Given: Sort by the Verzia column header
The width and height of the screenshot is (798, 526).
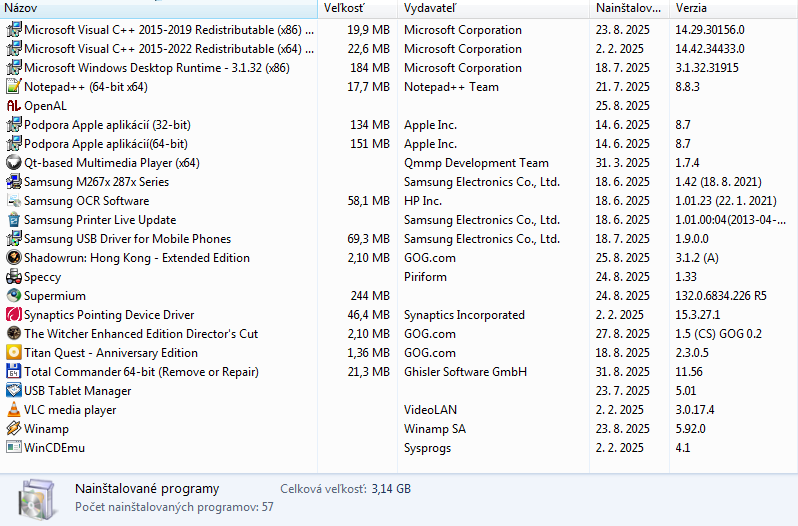Looking at the screenshot, I should (733, 8).
